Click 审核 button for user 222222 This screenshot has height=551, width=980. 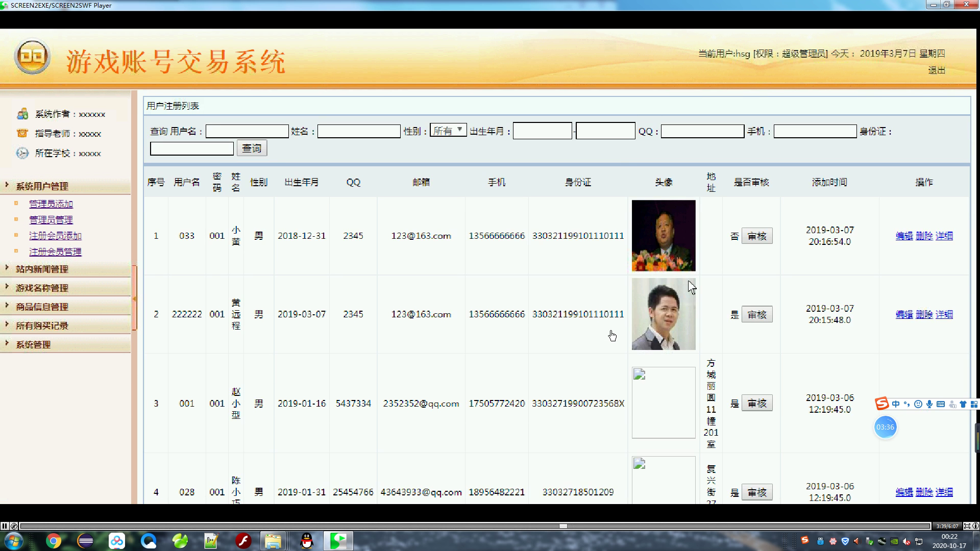point(757,315)
